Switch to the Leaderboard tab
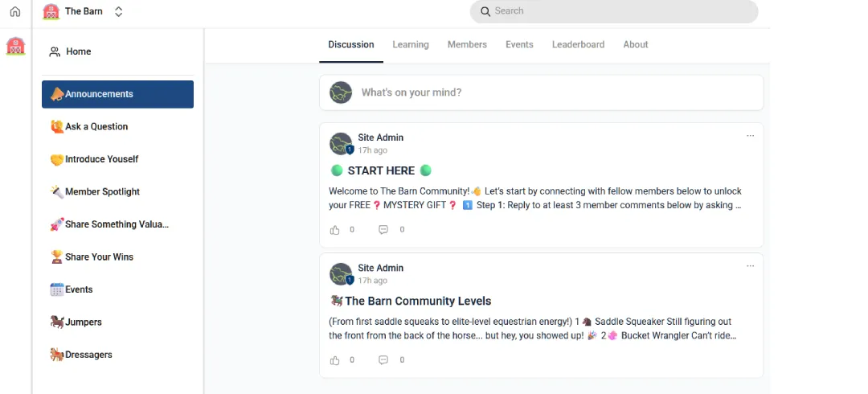The height and width of the screenshot is (394, 868). 578,44
